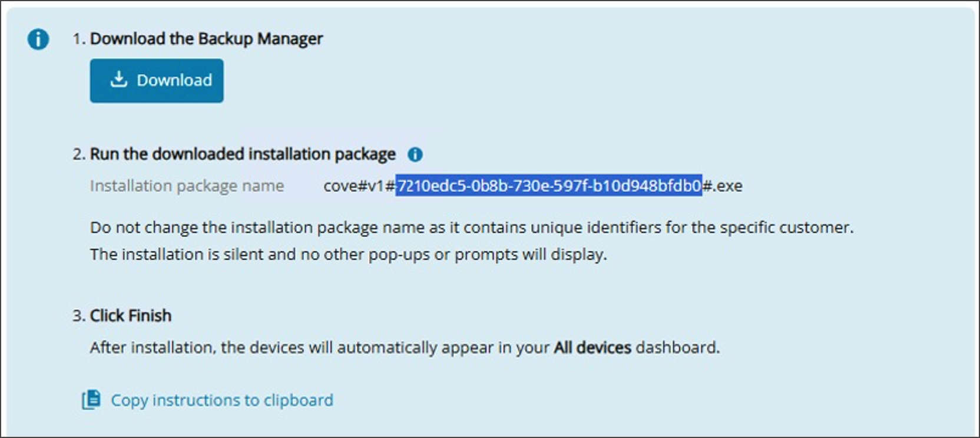Click 'Run the downloaded installation package' heading
Image resolution: width=980 pixels, height=438 pixels.
[x=243, y=154]
